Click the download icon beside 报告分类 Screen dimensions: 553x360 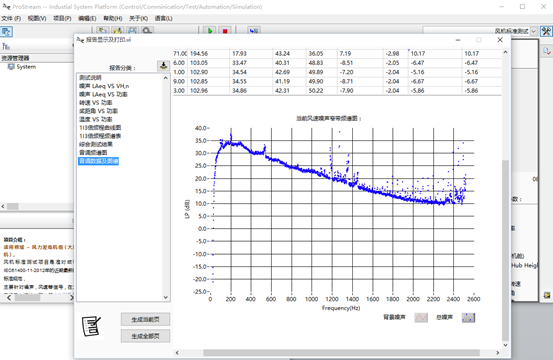tap(163, 66)
